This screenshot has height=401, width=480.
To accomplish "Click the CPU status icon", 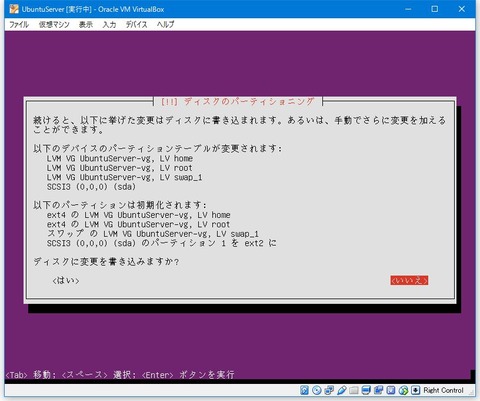I will 391,390.
